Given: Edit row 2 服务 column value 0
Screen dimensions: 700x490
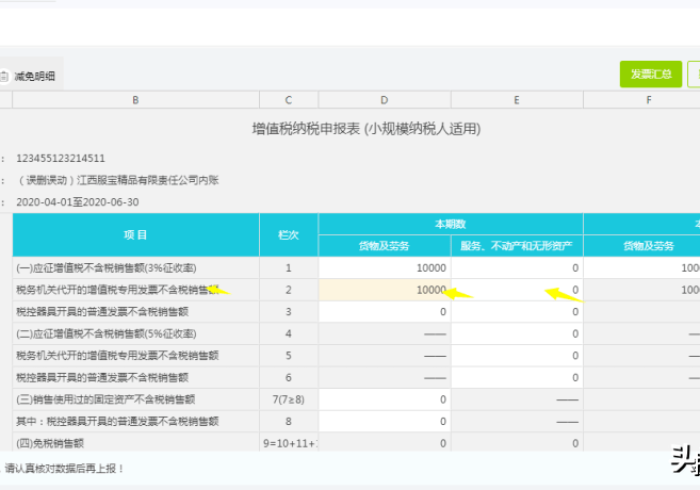Looking at the screenshot, I should click(517, 290).
